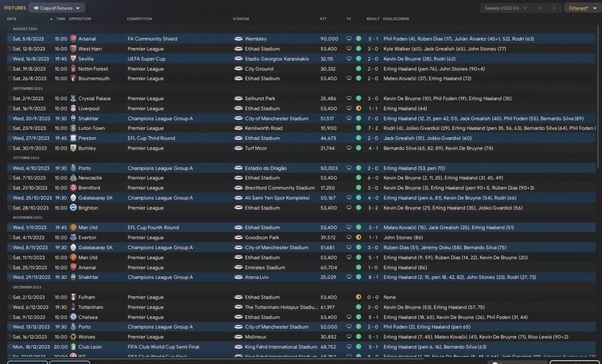Image resolution: width=602 pixels, height=364 pixels.
Task: Click the Sevilla club crest
Action: coord(73,59)
